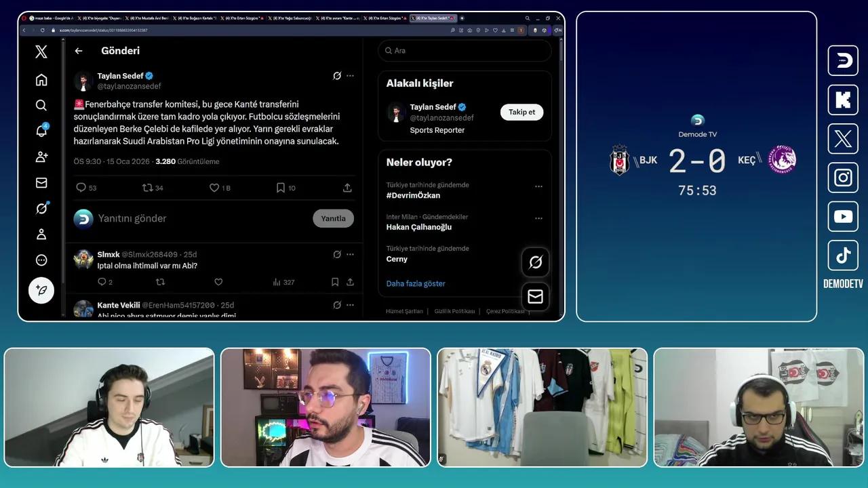The width and height of the screenshot is (868, 488).
Task: Open the Hakan Çalhanoğlu trending topic
Action: (419, 227)
